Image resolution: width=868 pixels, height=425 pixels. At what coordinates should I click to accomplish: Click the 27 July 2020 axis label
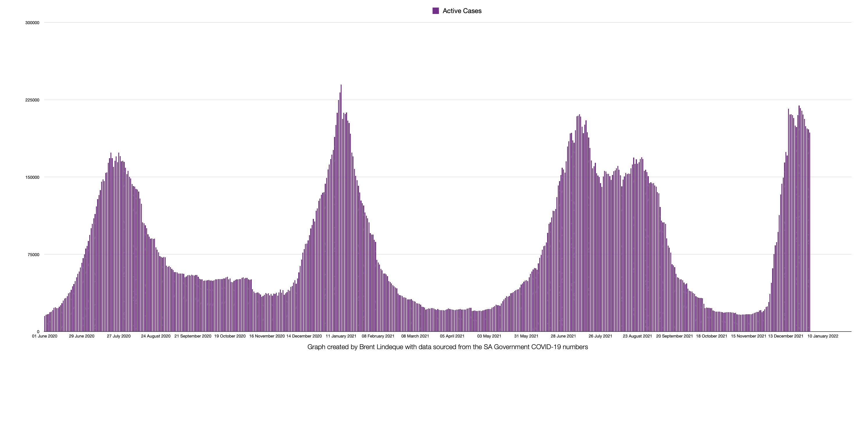(x=119, y=336)
